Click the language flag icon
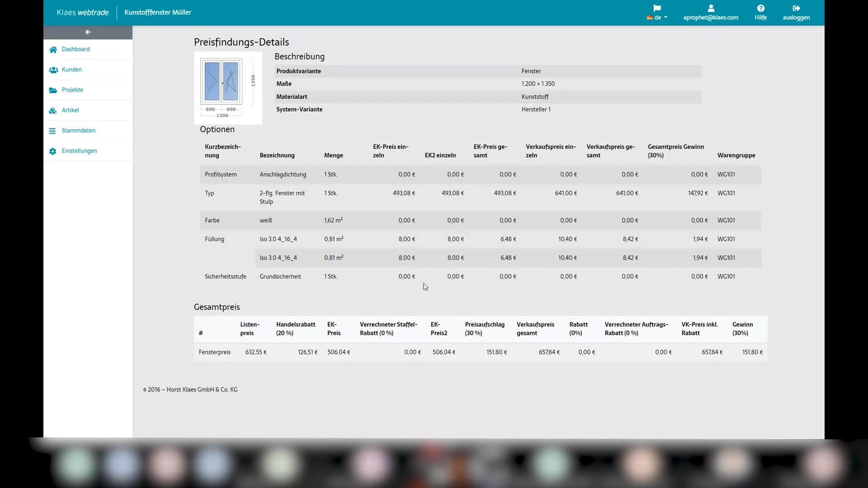The height and width of the screenshot is (488, 868). coord(657,8)
